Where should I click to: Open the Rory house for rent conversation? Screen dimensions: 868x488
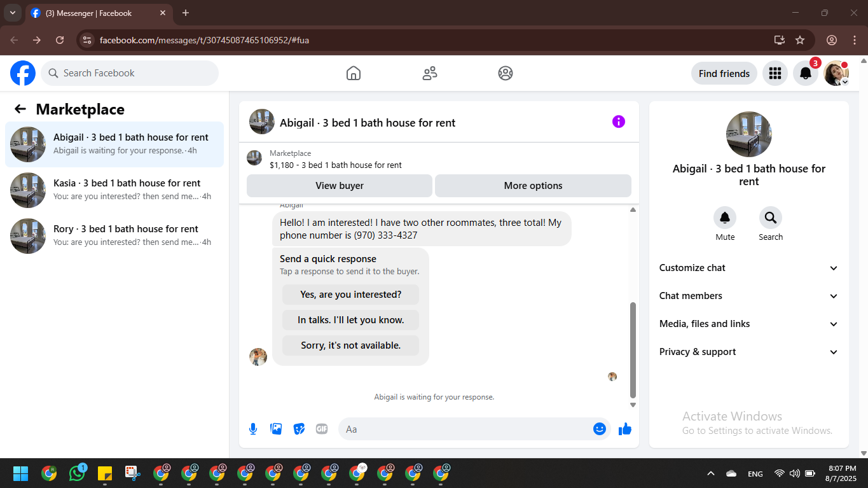point(114,236)
